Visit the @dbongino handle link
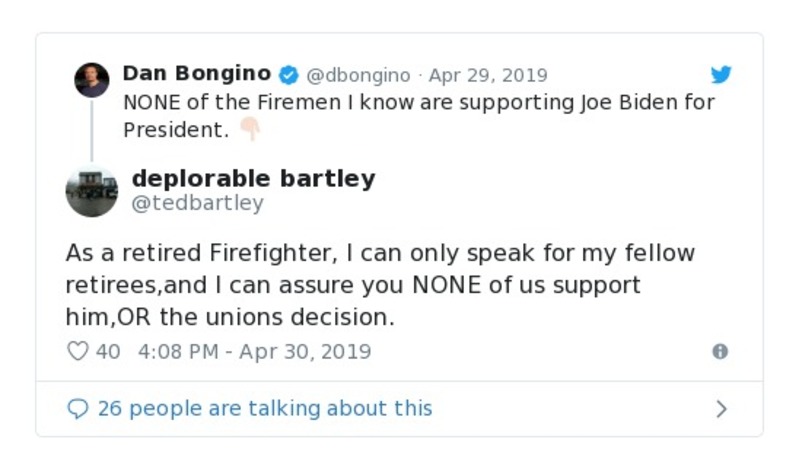Viewport: 799px width, 468px height. point(358,75)
